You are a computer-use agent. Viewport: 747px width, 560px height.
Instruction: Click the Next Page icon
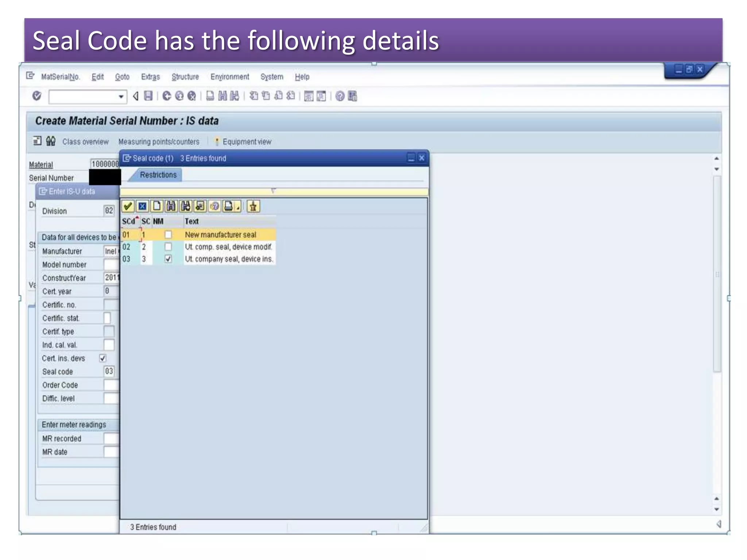pyautogui.click(x=279, y=96)
